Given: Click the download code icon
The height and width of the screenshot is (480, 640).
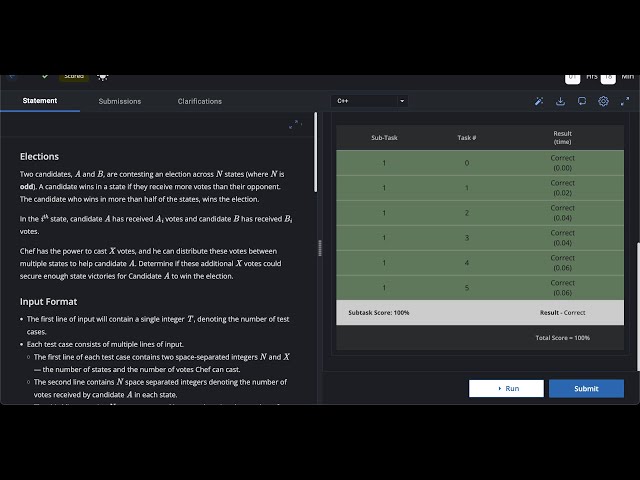Looking at the screenshot, I should pyautogui.click(x=560, y=101).
